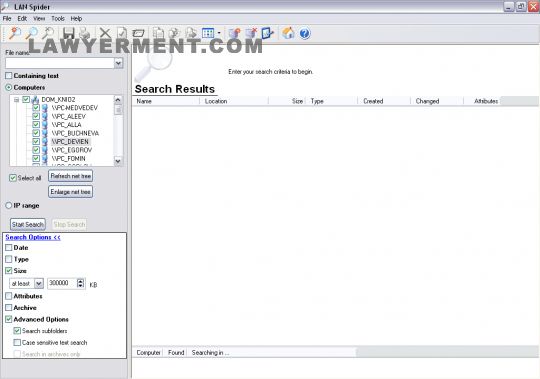Uncheck the \\PC_ALEEV checkbox
540x379 pixels.
coord(36,116)
